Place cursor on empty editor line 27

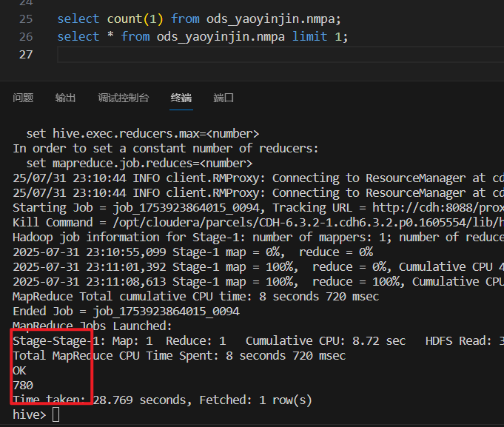(x=222, y=55)
